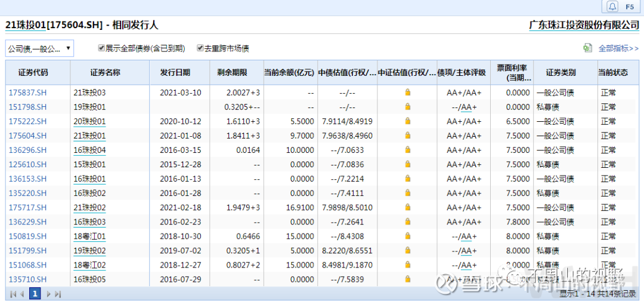
Task: Open bond code 150819.SH
Action: pyautogui.click(x=27, y=236)
